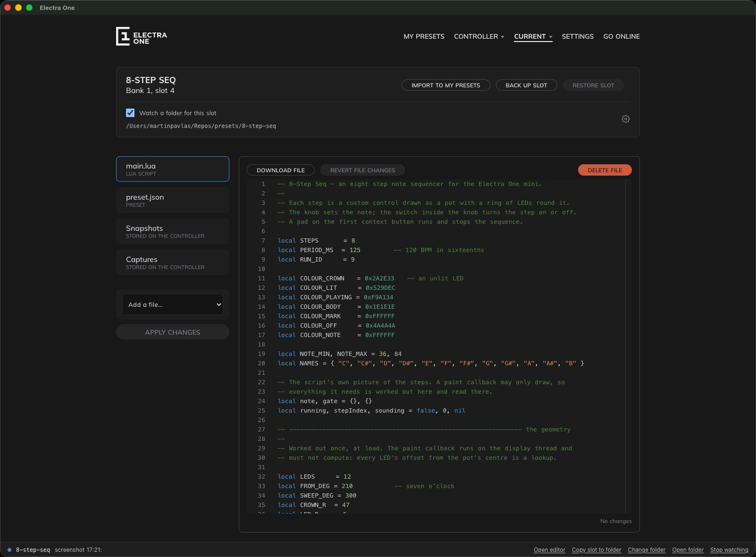Image resolution: width=756 pixels, height=557 pixels.
Task: Click the No changes status text
Action: coord(616,521)
